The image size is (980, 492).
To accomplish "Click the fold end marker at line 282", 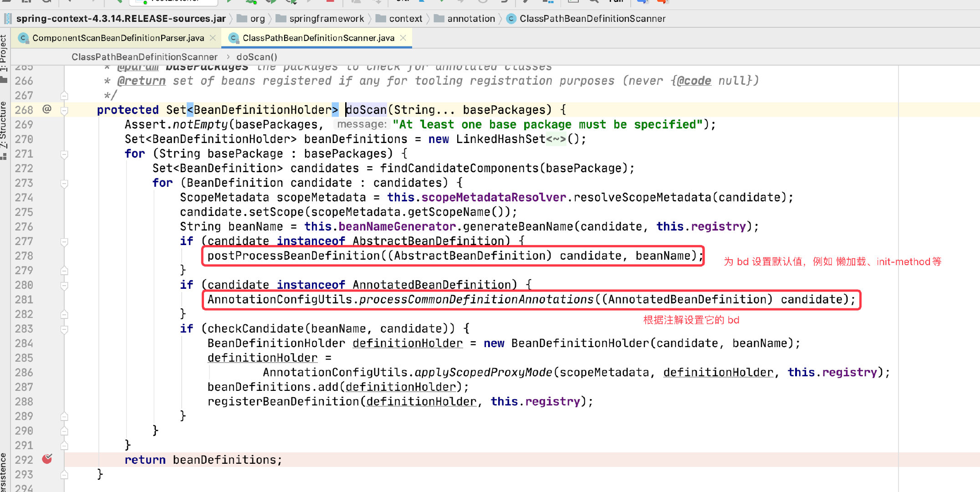I will click(64, 314).
